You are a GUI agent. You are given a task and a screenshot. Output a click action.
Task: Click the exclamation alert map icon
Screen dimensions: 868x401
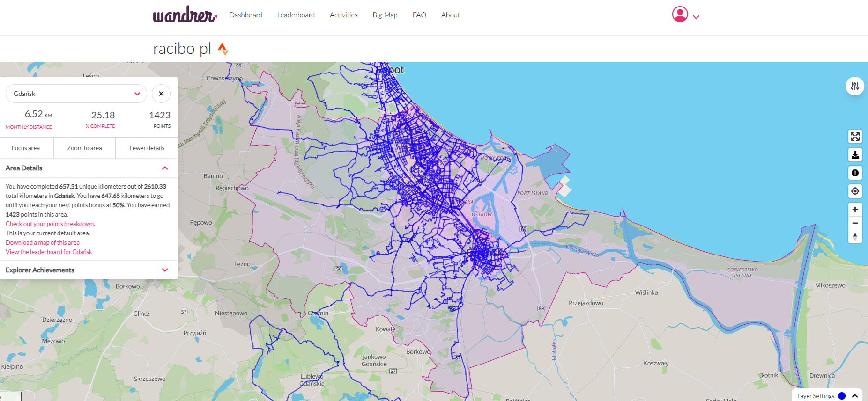855,173
